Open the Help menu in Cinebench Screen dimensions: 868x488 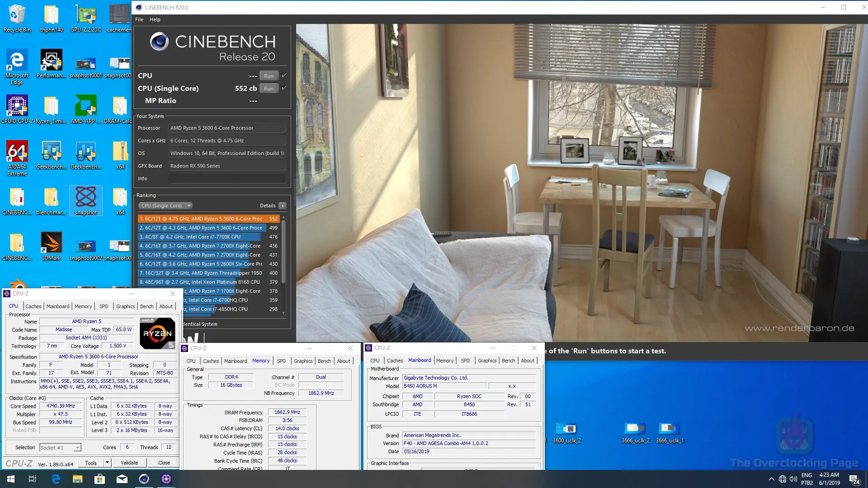point(155,19)
